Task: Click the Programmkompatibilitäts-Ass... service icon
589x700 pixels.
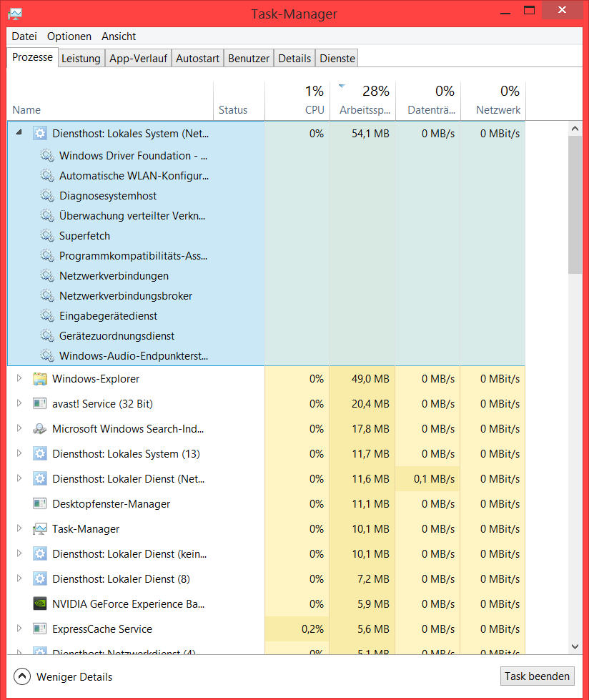Action: click(x=47, y=255)
